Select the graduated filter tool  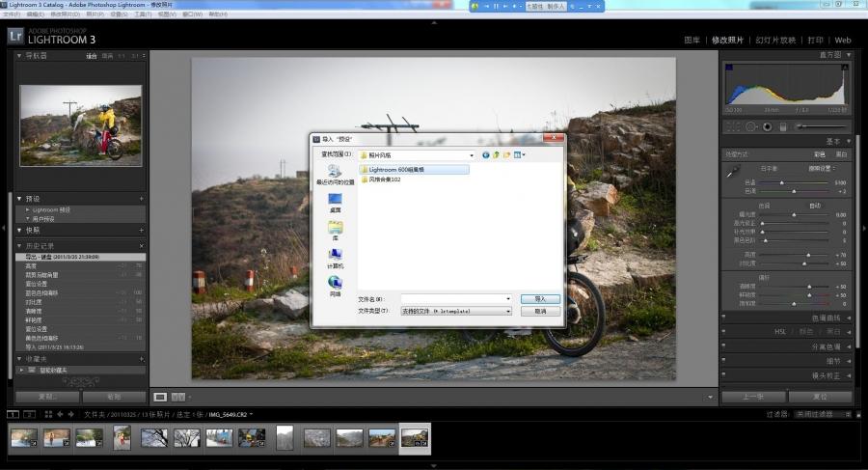(783, 127)
